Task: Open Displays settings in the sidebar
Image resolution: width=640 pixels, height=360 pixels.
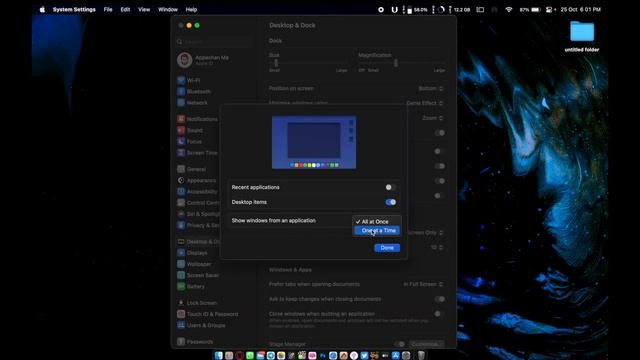Action: 192,253
